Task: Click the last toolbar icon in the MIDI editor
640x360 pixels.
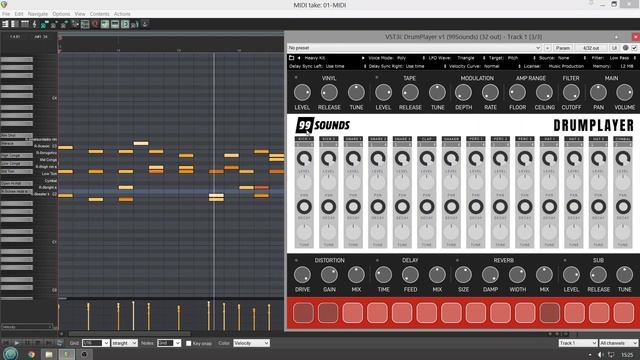Action: 144,24
